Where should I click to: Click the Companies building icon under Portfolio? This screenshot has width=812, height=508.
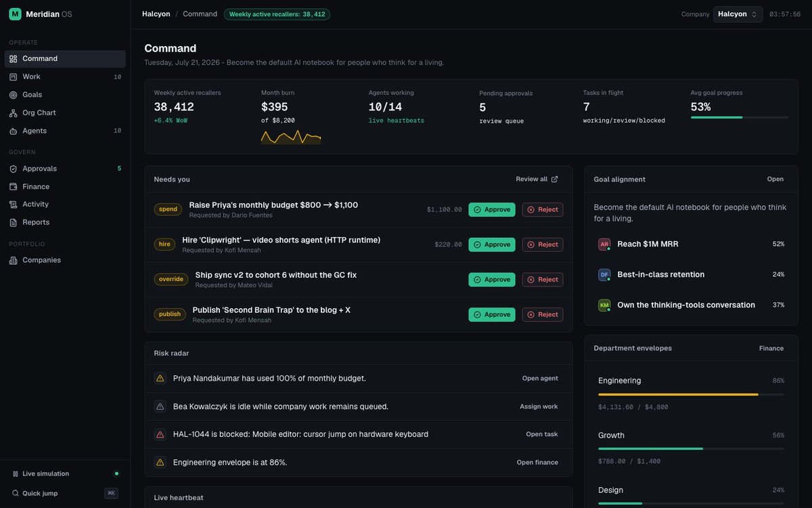[x=14, y=260]
